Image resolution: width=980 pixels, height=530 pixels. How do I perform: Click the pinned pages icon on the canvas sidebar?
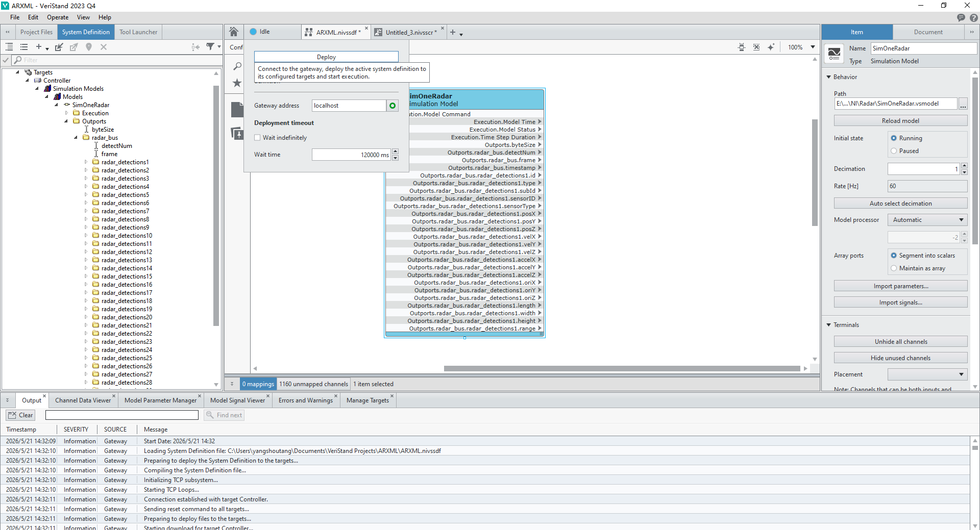[237, 133]
